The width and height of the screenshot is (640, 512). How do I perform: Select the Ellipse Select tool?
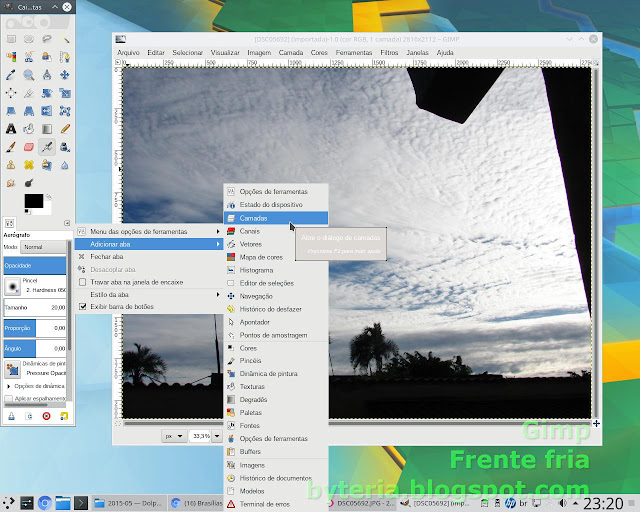pos(29,39)
